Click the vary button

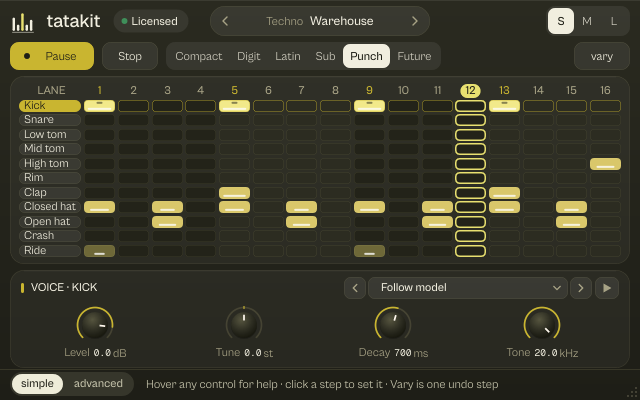[x=602, y=56]
